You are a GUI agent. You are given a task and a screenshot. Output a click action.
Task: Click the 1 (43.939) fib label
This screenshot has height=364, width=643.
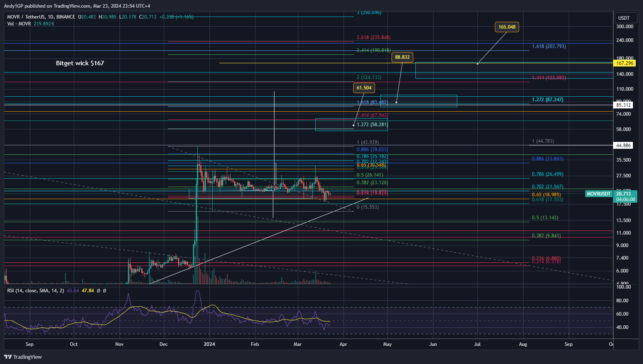(368, 142)
